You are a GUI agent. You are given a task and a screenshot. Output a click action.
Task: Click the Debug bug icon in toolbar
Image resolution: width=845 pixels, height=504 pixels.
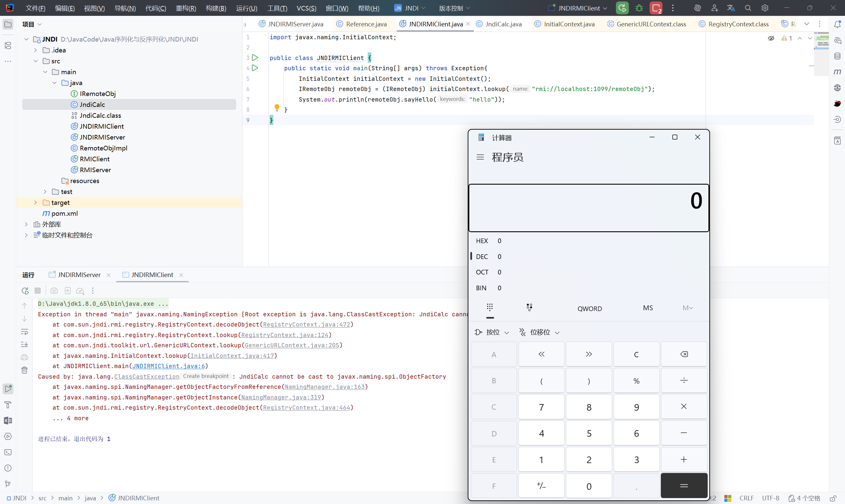point(639,8)
